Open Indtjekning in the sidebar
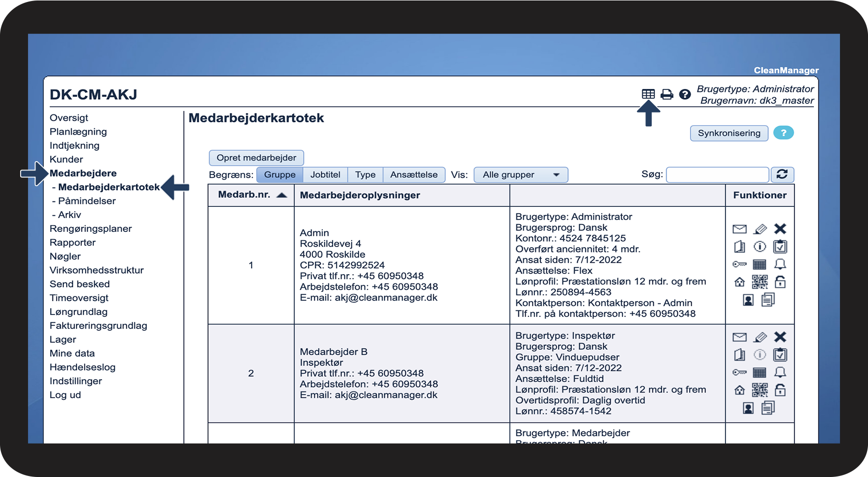The height and width of the screenshot is (477, 868). (75, 145)
